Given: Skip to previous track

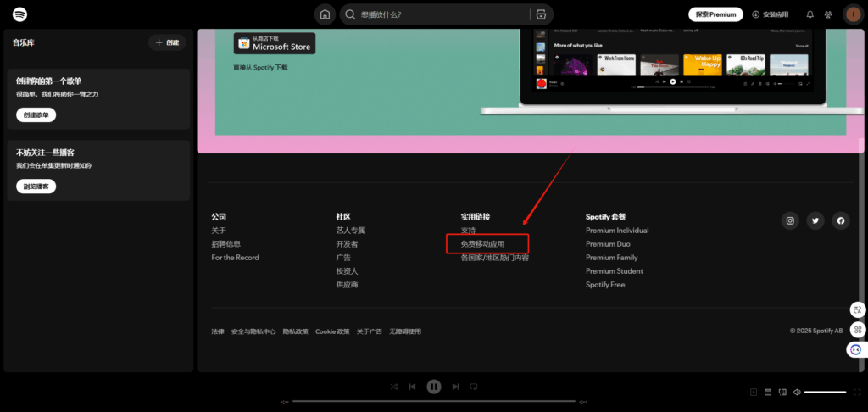Looking at the screenshot, I should click(413, 387).
